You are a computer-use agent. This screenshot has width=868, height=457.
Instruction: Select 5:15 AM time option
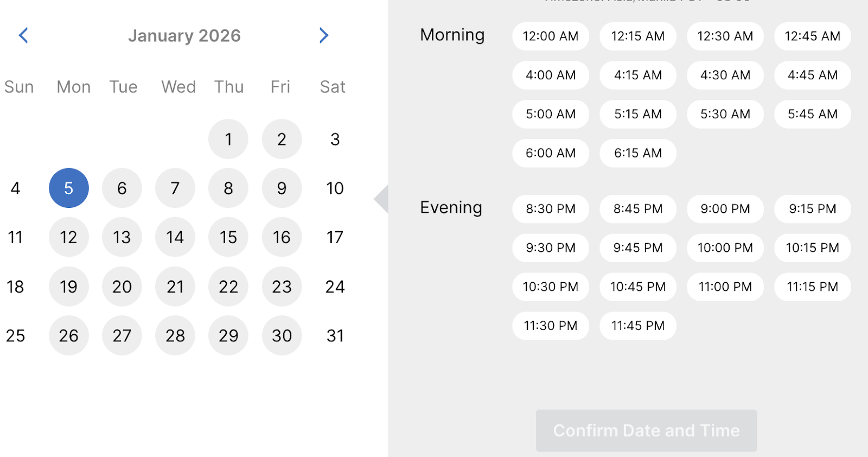638,115
